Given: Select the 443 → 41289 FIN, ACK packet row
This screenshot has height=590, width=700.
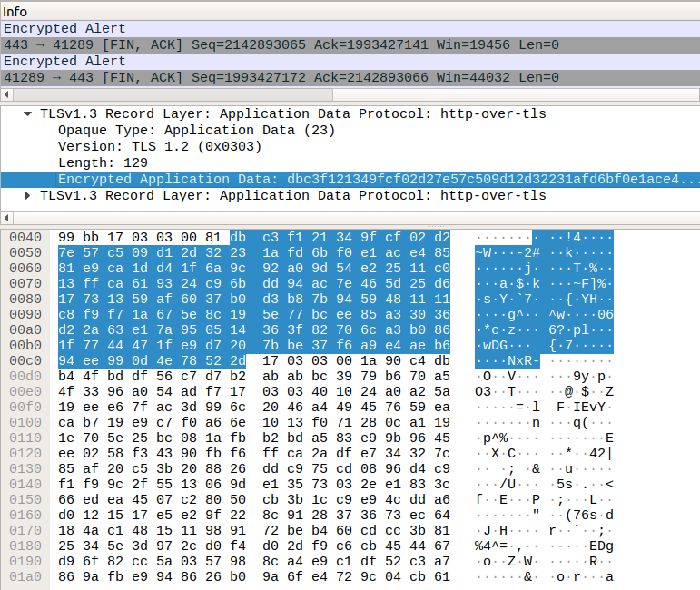Looking at the screenshot, I should pyautogui.click(x=350, y=45).
